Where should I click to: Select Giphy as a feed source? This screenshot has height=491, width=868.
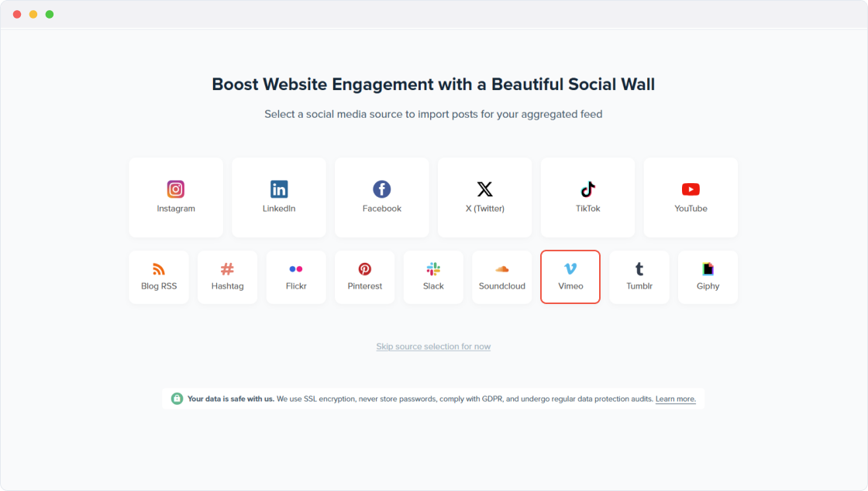[x=708, y=277]
